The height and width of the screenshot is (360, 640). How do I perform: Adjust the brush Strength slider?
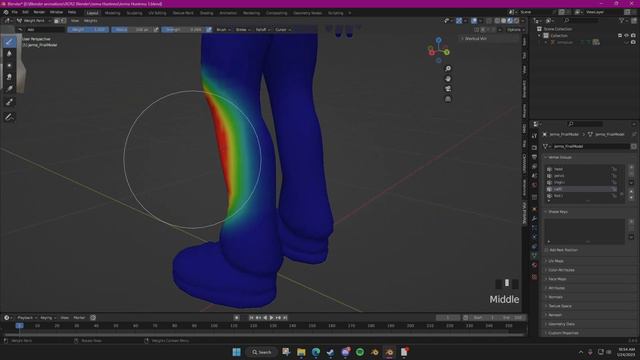tap(184, 29)
